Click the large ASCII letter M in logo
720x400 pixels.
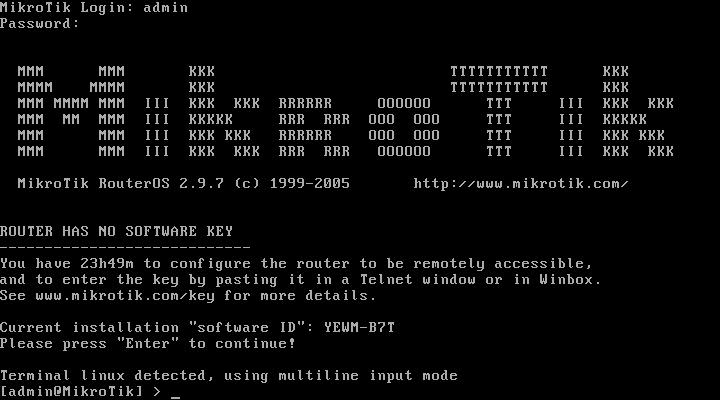point(71,112)
